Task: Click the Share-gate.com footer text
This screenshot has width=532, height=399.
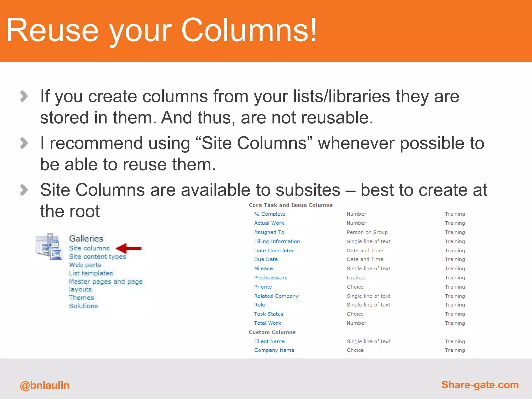Action: coord(480,385)
